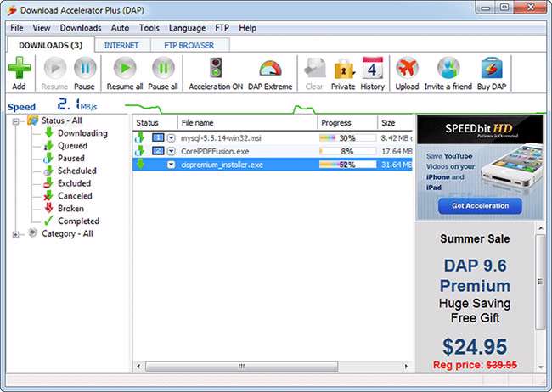552x392 pixels.
Task: Click the Clear toolbar icon
Action: click(x=314, y=68)
